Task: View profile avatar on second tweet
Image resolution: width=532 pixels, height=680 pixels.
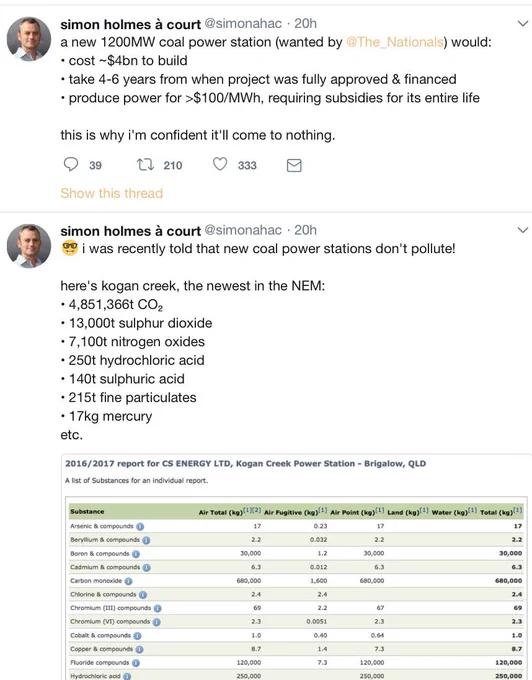Action: (x=29, y=246)
